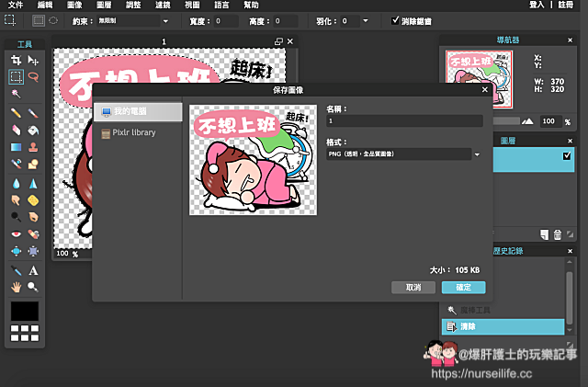Select the Magic Wand tool
Screen dimensions: 588x387
coord(16,94)
